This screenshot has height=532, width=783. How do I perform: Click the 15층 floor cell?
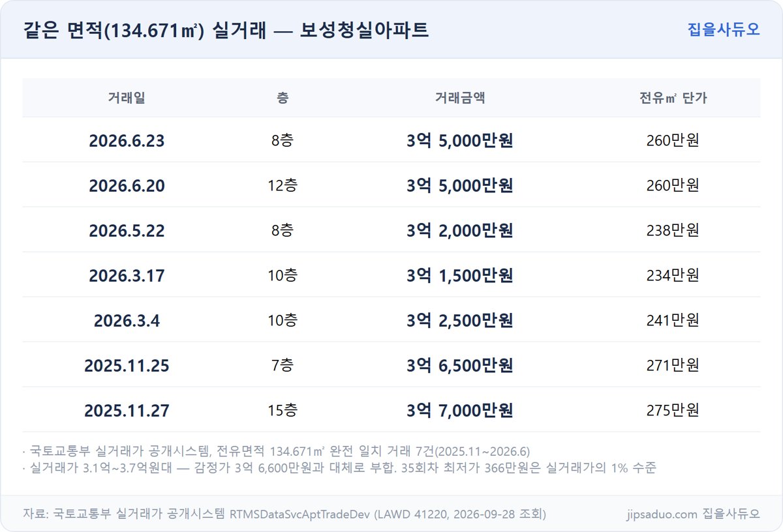[283, 411]
